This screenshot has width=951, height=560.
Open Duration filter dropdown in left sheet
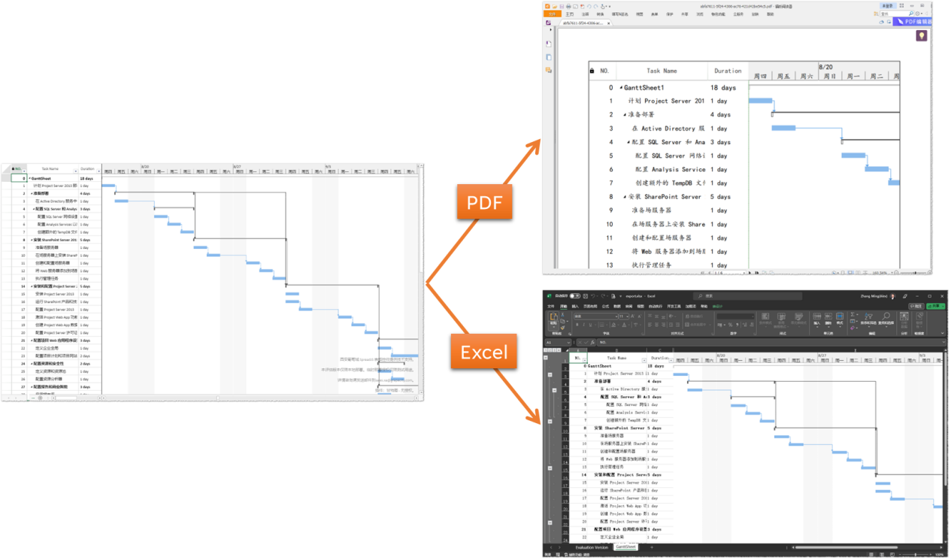pos(98,171)
